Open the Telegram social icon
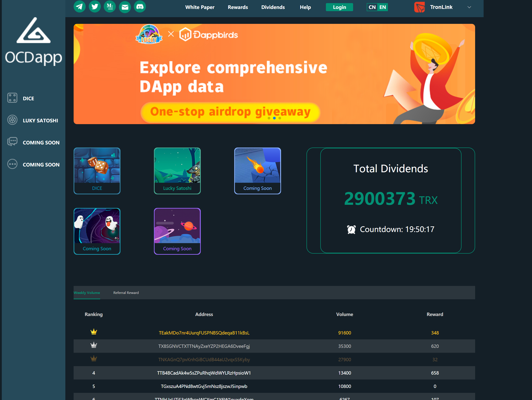The image size is (532, 400). point(80,7)
